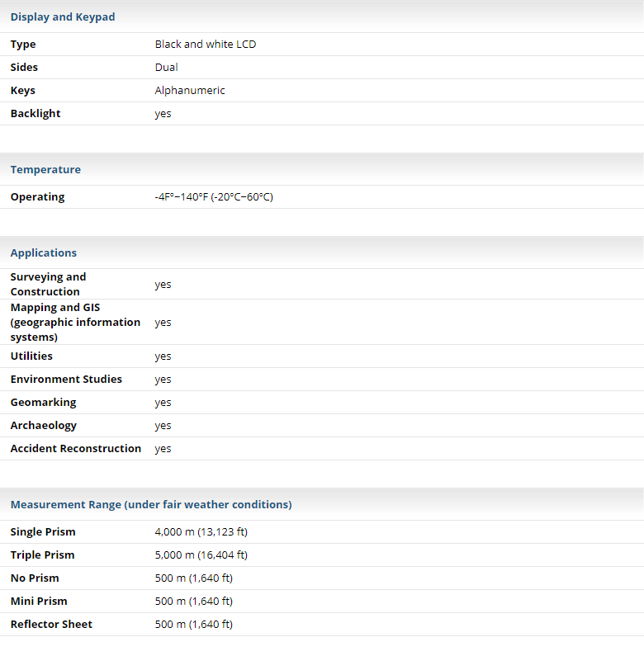Click the Measurement Range section header
Image resolution: width=644 pixels, height=656 pixels.
point(151,505)
